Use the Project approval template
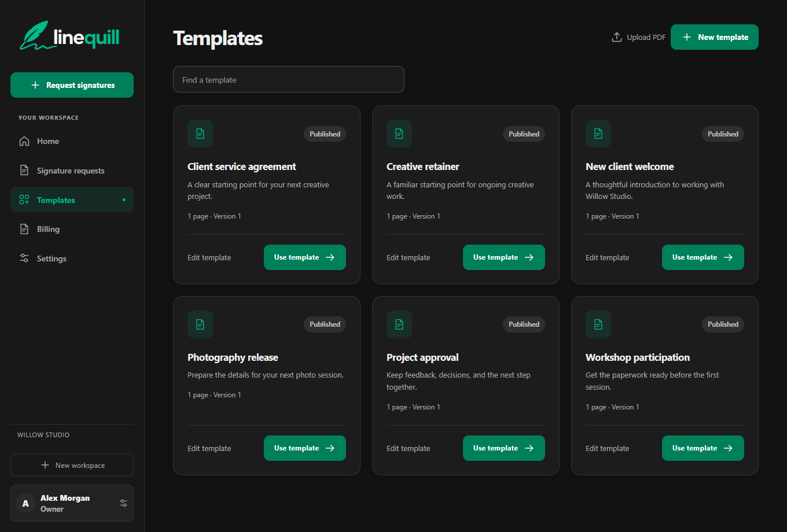This screenshot has height=532, width=787. click(x=504, y=448)
